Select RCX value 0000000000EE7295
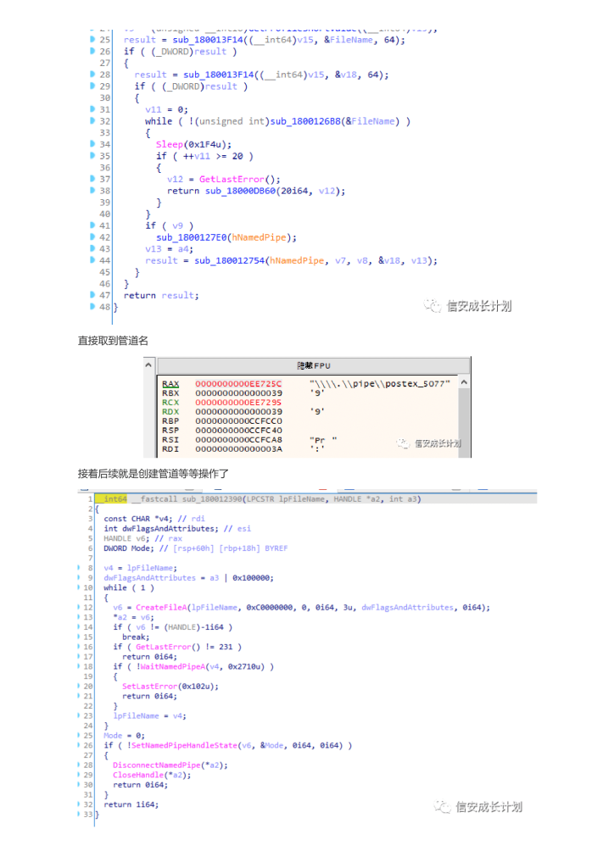Screen dimensions: 614x868 coord(238,403)
